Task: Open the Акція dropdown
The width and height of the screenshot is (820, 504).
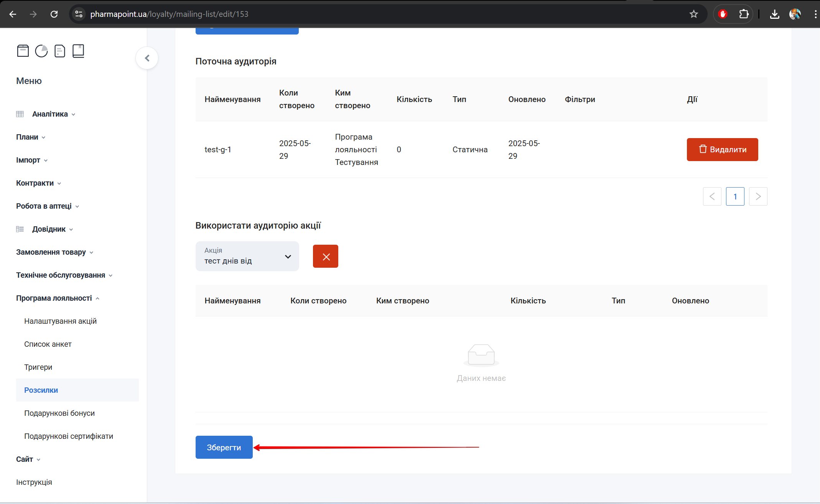Action: pyautogui.click(x=247, y=256)
